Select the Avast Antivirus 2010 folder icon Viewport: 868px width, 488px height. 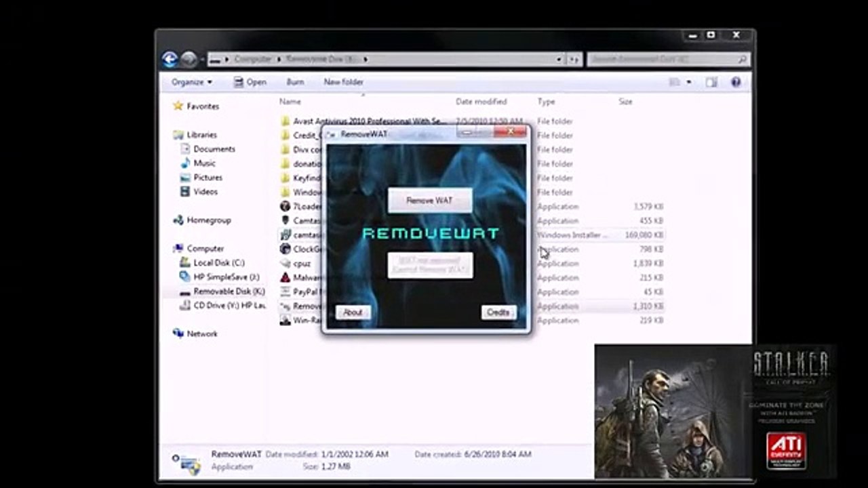coord(285,121)
